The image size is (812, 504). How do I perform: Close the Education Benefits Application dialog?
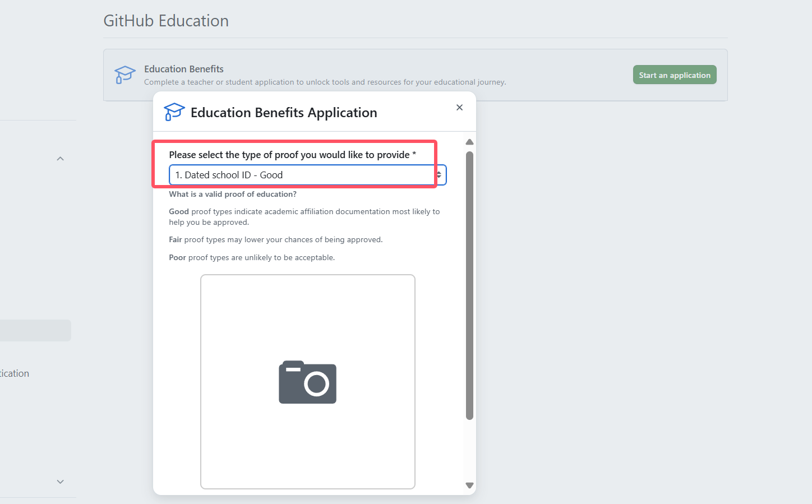tap(459, 108)
